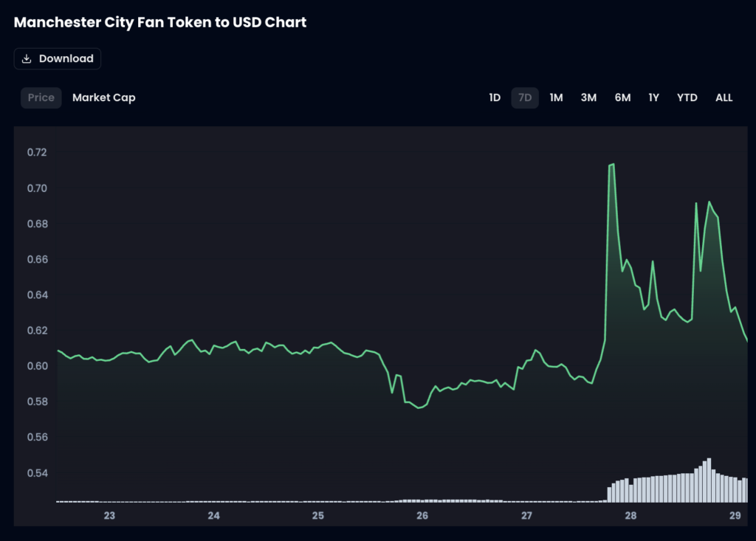756x541 pixels.
Task: Click the 0.72 price axis label
Action: tap(37, 153)
